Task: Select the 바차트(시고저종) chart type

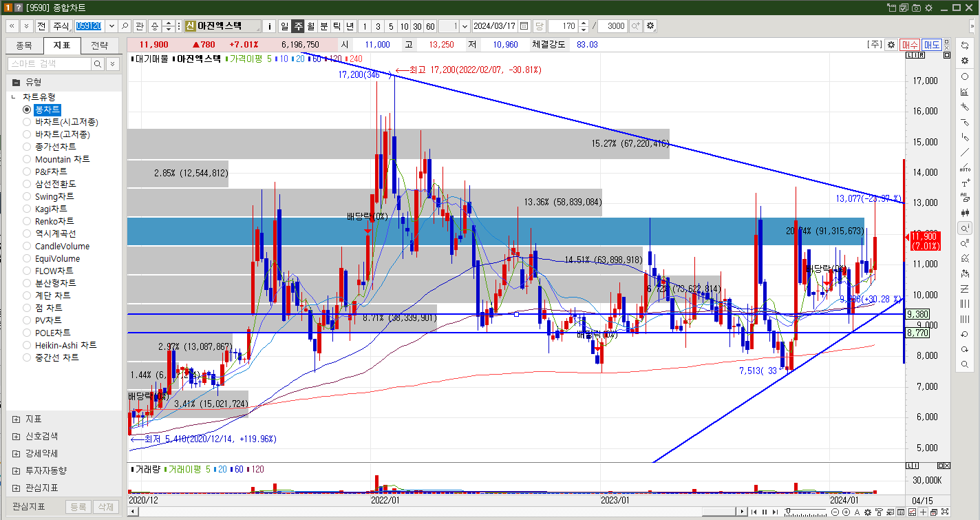Action: click(x=66, y=122)
